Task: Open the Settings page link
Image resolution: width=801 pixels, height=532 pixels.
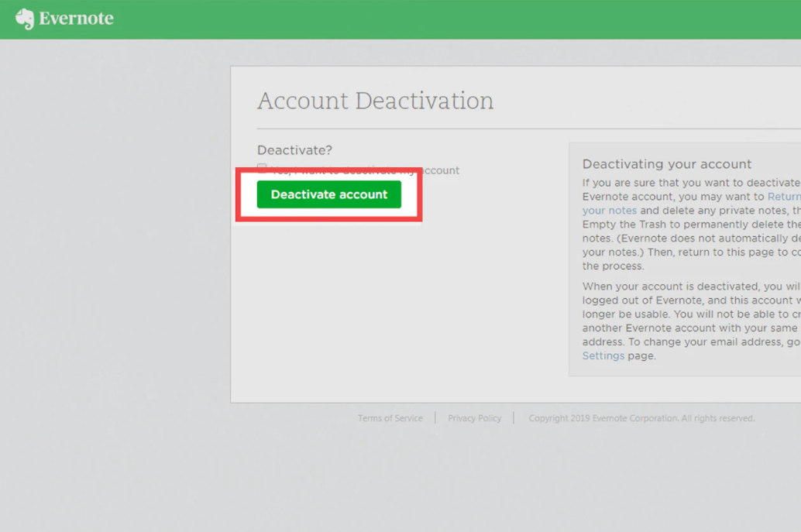Action: tap(603, 356)
